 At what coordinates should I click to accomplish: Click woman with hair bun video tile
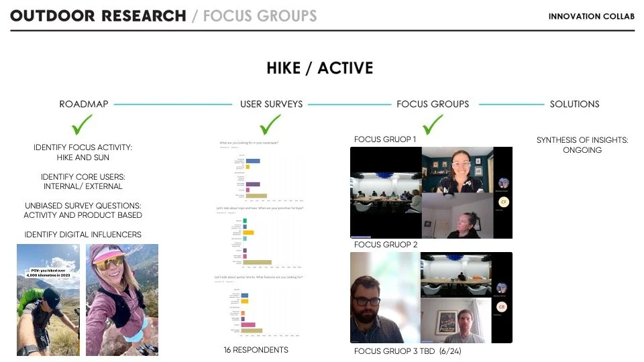point(458,215)
